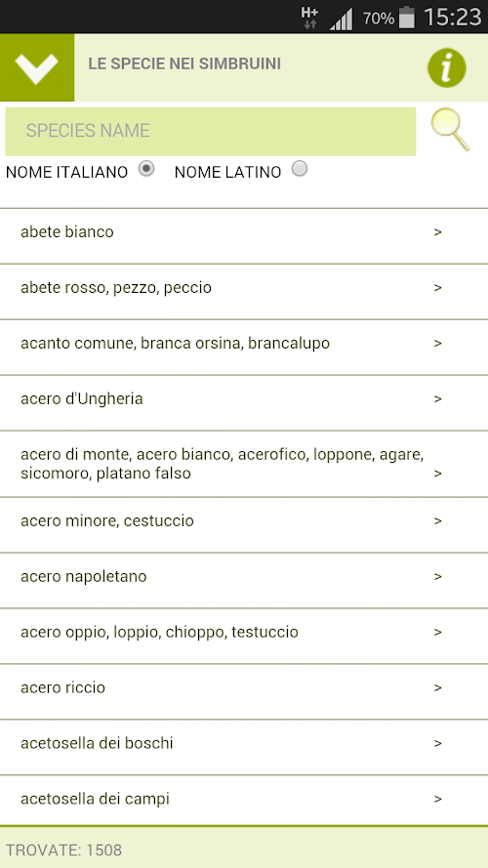Tap the arrow beside acero riccio

tap(437, 688)
